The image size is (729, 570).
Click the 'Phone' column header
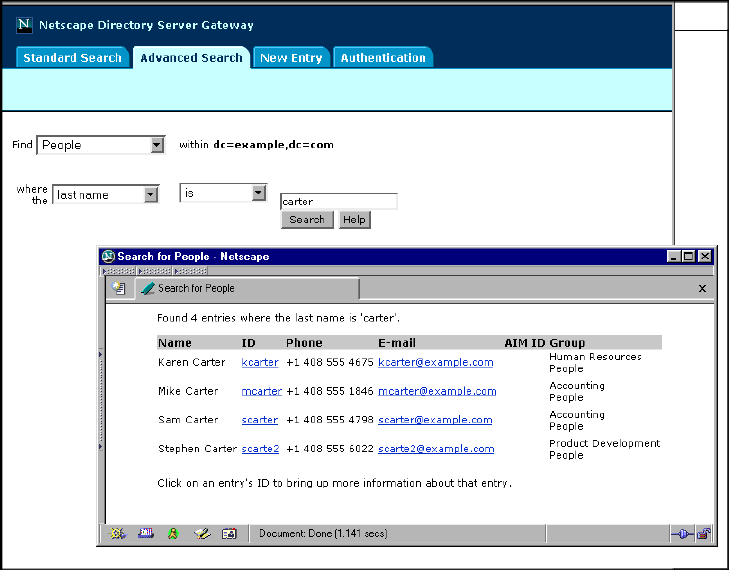(x=304, y=343)
